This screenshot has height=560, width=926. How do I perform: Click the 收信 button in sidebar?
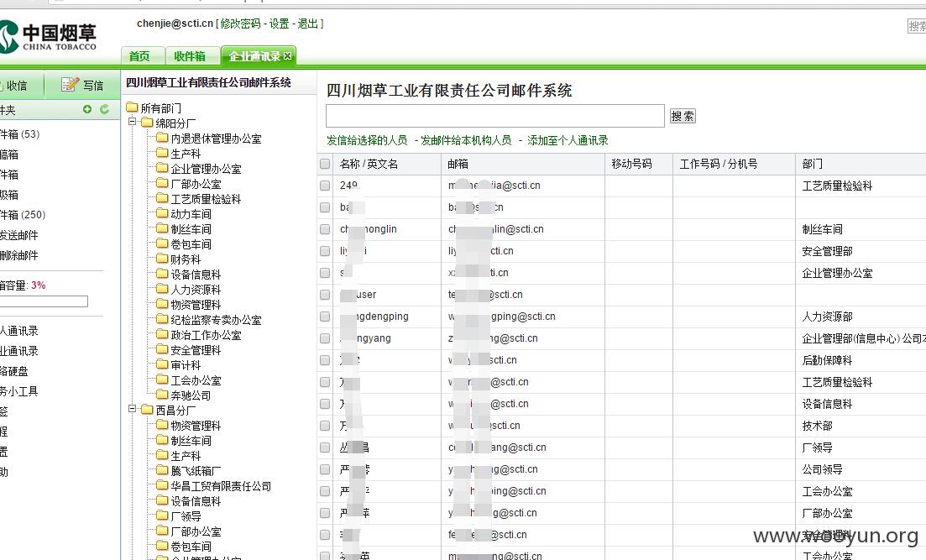click(x=18, y=86)
